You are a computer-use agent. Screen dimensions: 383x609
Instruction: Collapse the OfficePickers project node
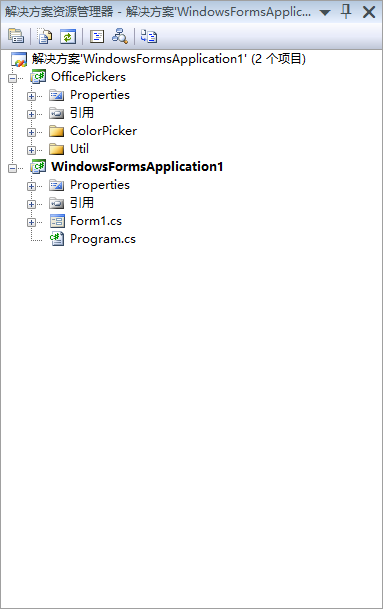click(x=12, y=78)
